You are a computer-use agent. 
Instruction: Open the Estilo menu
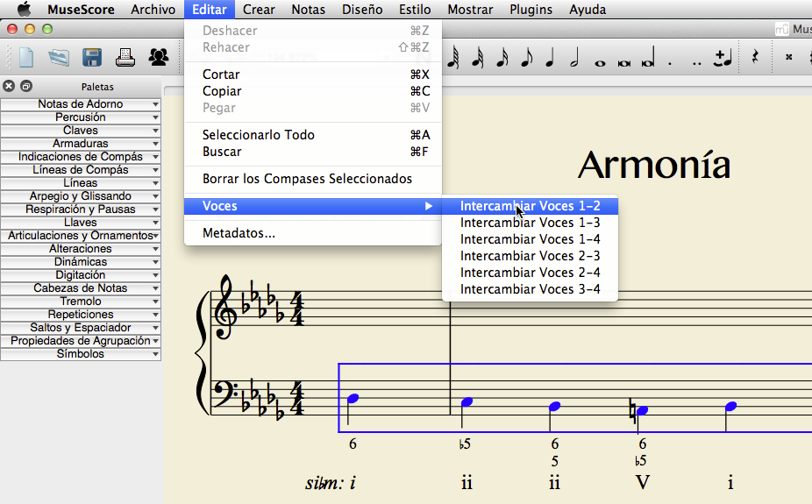[x=415, y=10]
